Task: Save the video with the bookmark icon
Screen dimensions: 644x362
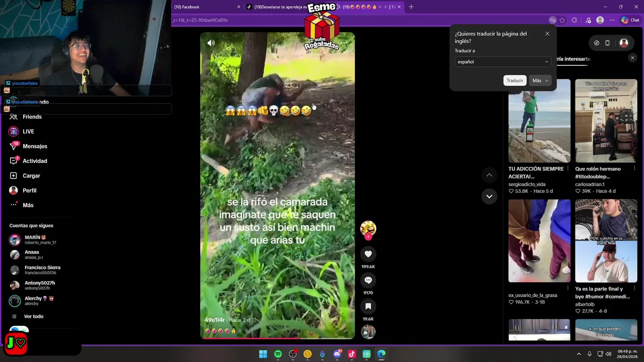Action: tap(368, 306)
